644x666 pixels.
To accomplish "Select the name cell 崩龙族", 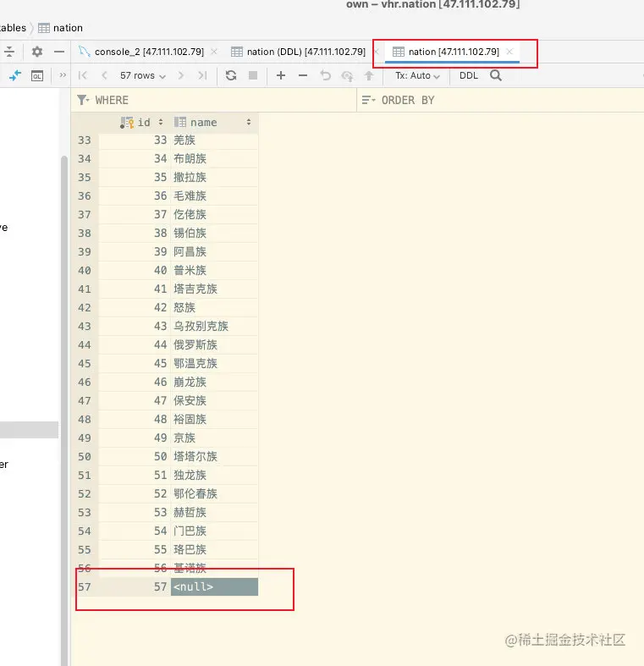I will [214, 382].
